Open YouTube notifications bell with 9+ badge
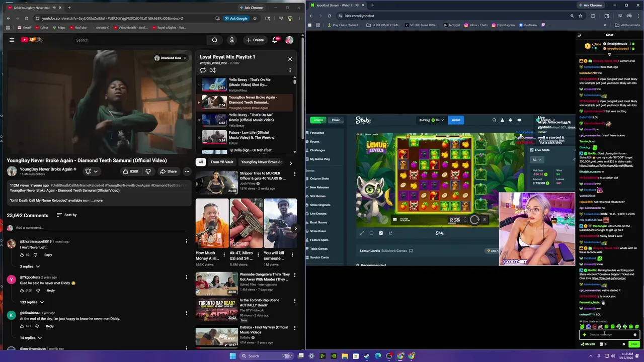644x362 pixels. point(275,40)
